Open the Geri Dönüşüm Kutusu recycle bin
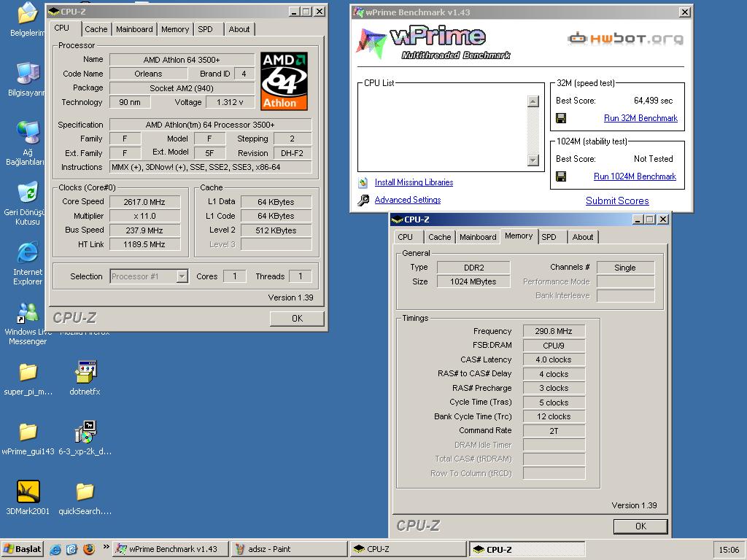The height and width of the screenshot is (560, 747). (28, 192)
